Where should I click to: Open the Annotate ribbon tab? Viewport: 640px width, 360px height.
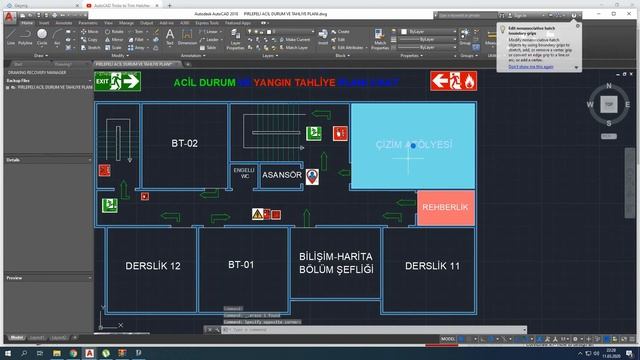(x=64, y=23)
